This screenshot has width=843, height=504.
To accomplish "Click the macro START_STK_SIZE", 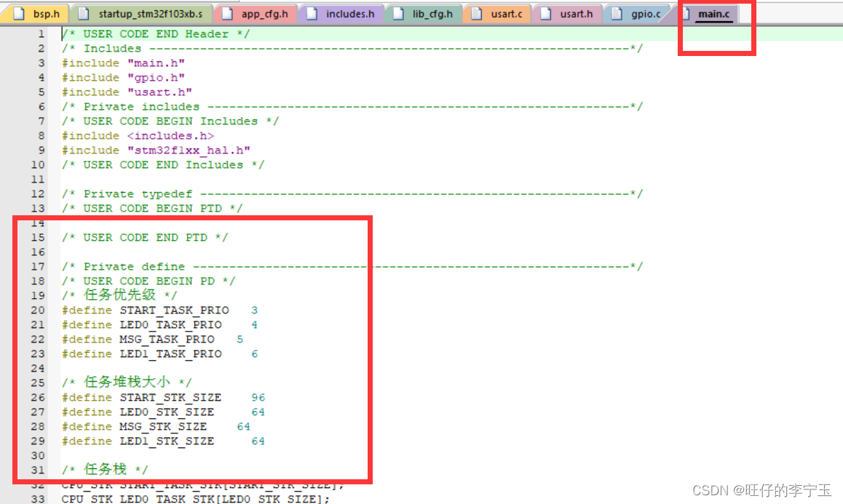I will coord(170,397).
